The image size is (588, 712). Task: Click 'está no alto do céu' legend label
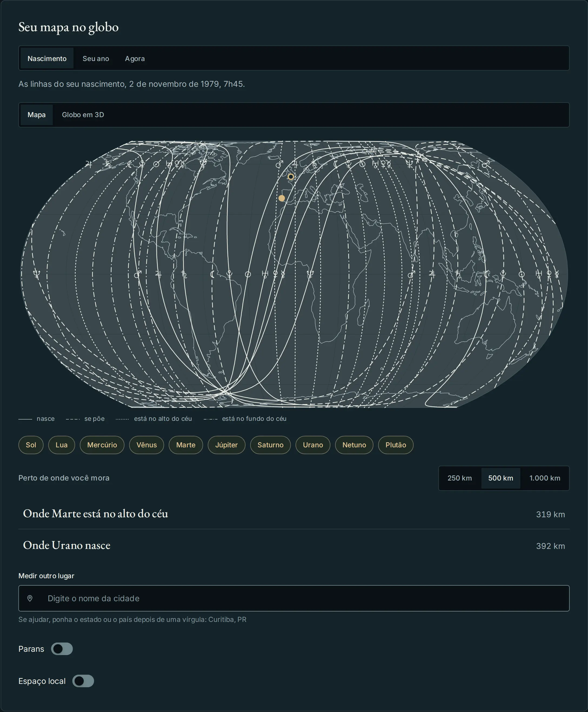click(x=163, y=419)
